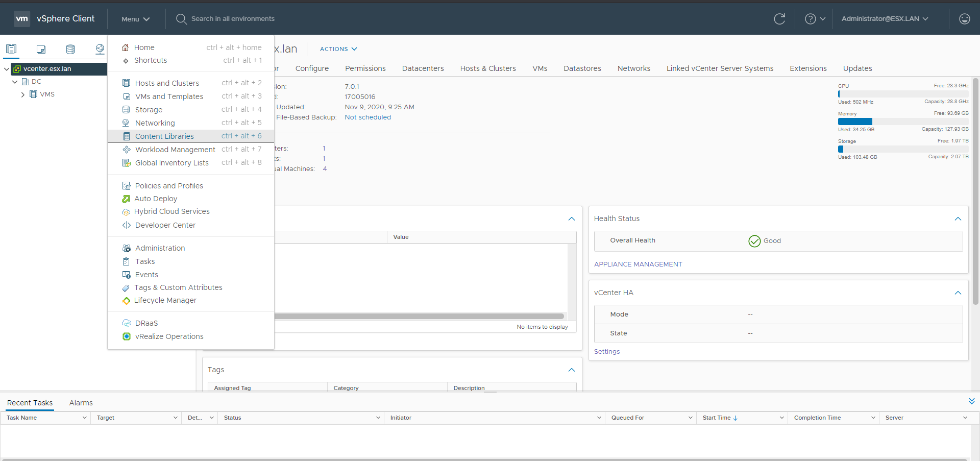Choose Content Libraries from the menu
Screen dimensions: 980x461
164,136
